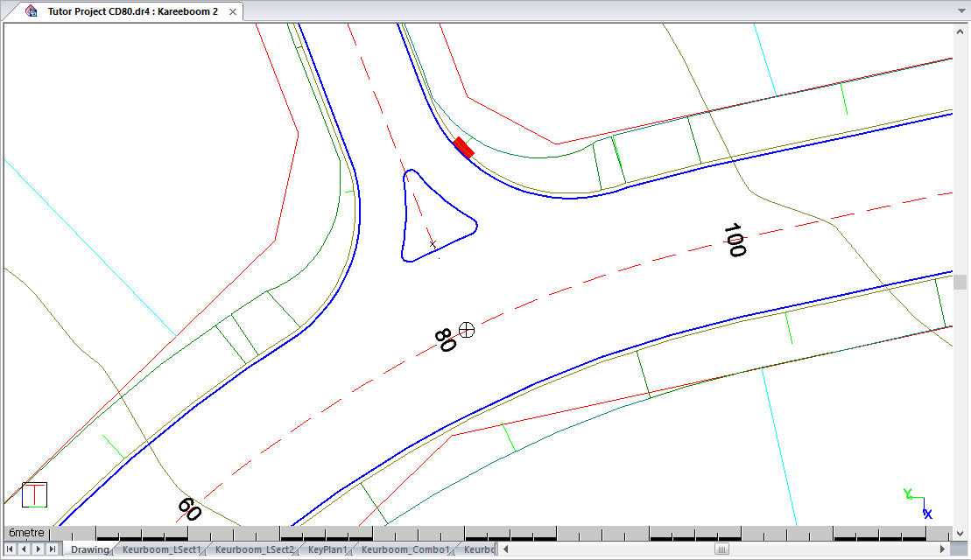
Task: Switch to the Keurboom_LSect1 sheet tab
Action: (161, 549)
